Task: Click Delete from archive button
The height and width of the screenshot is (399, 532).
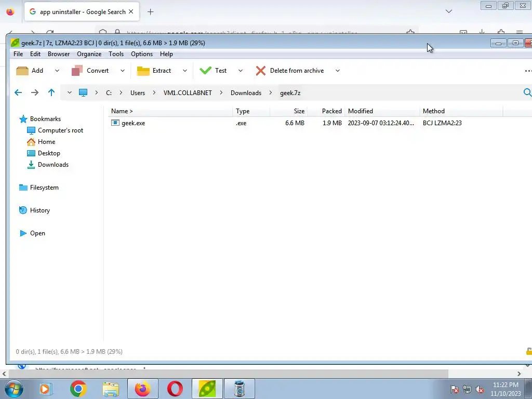Action: pyautogui.click(x=290, y=71)
